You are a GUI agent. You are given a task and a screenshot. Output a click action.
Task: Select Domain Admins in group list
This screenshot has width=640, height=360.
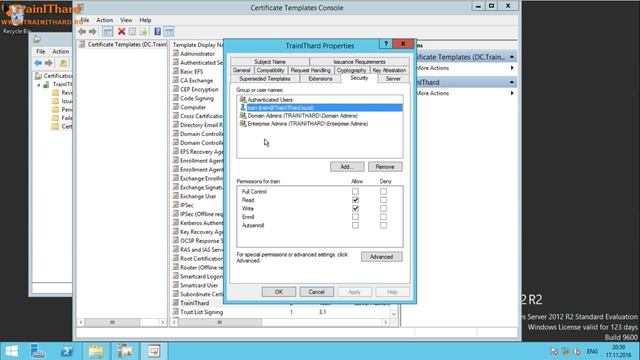point(302,116)
